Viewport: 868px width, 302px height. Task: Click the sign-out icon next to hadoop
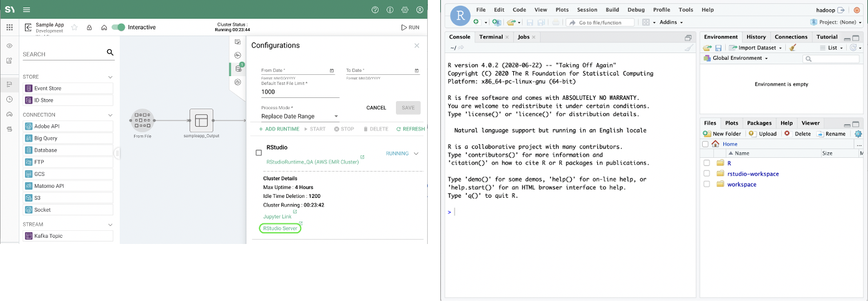pyautogui.click(x=841, y=10)
